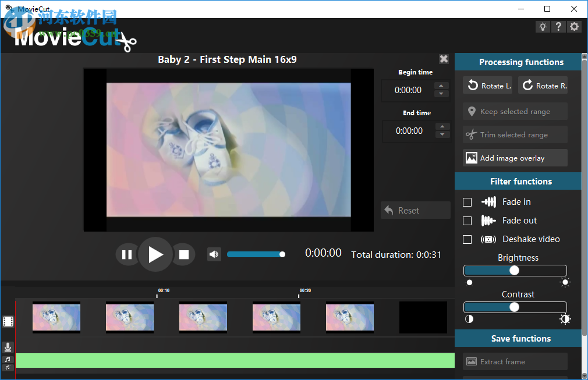Click the Brightness slider handle
Screen dimensions: 588x380
pyautogui.click(x=514, y=271)
